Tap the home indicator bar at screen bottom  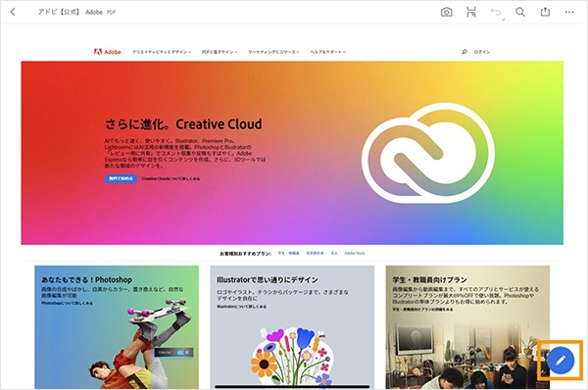click(292, 386)
